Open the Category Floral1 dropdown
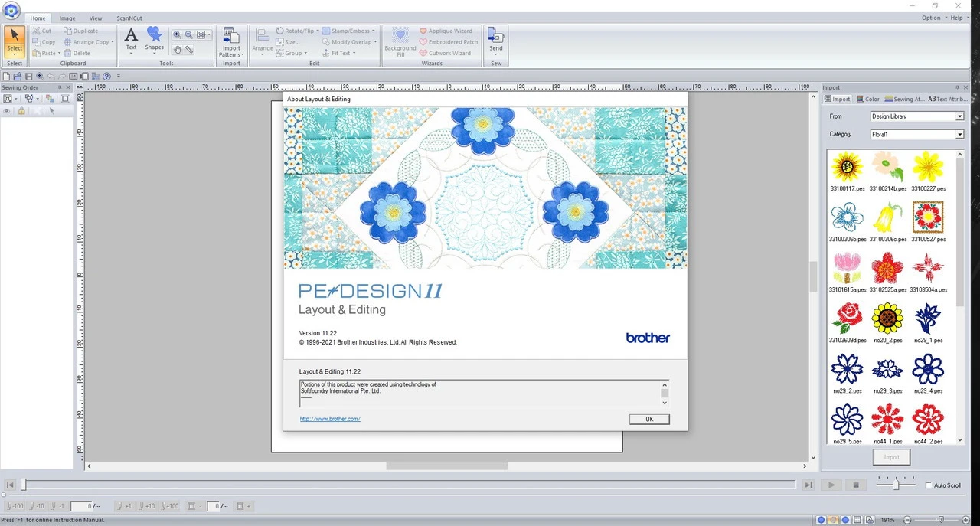The height and width of the screenshot is (526, 980). tap(959, 134)
